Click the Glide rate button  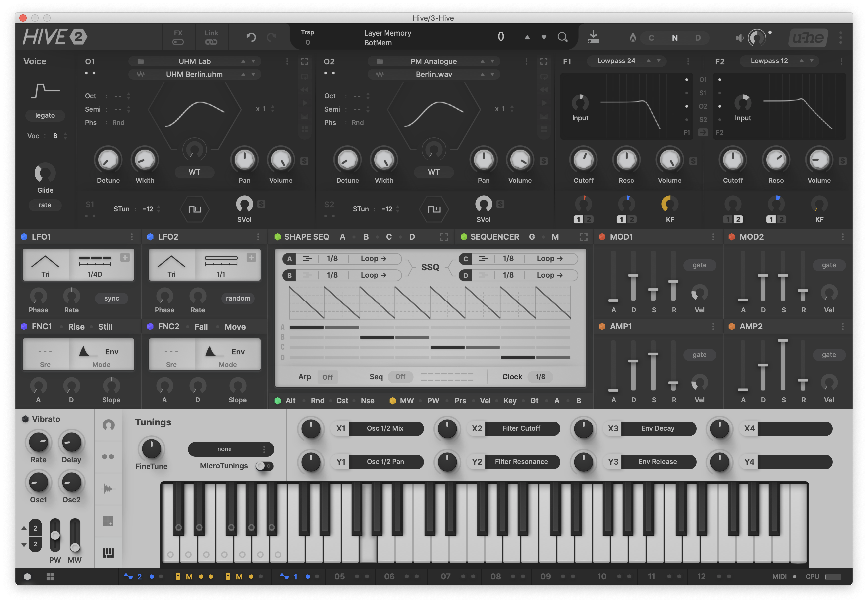click(45, 205)
